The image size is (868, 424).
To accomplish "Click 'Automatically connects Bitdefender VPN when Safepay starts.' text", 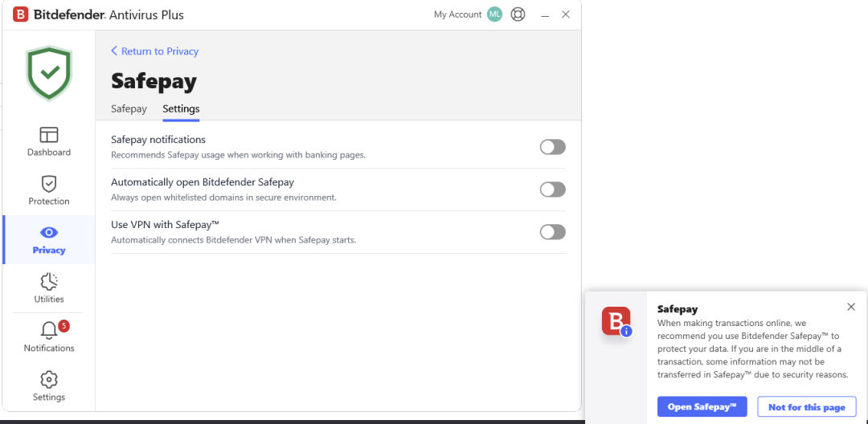I will [x=233, y=240].
